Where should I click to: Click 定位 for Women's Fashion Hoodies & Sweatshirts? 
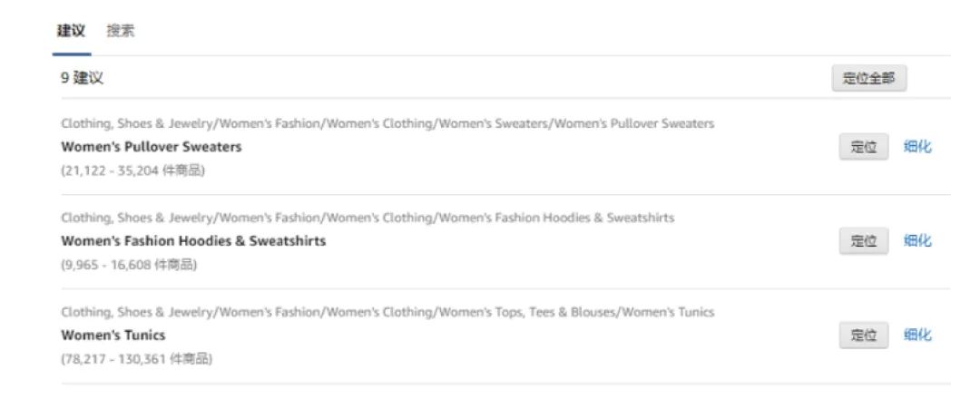(863, 241)
